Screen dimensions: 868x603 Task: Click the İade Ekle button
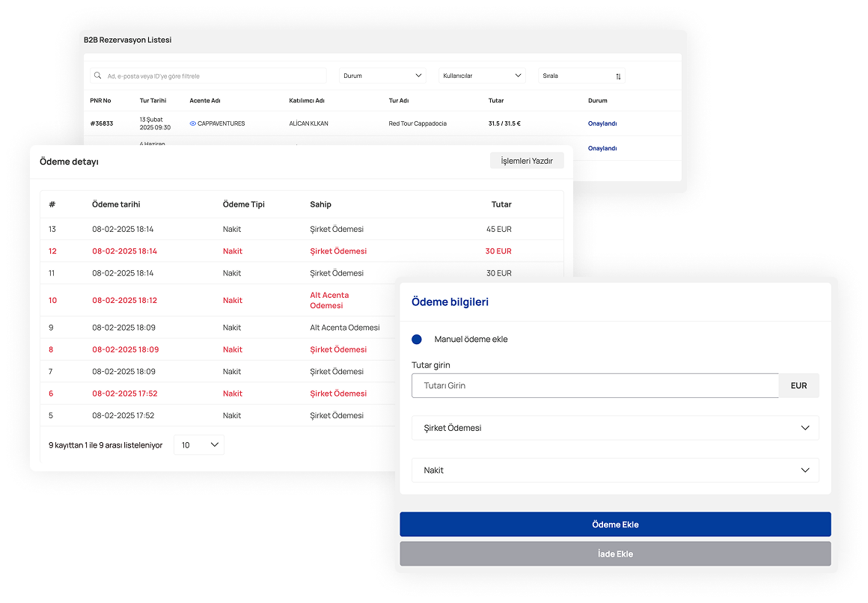[615, 554]
